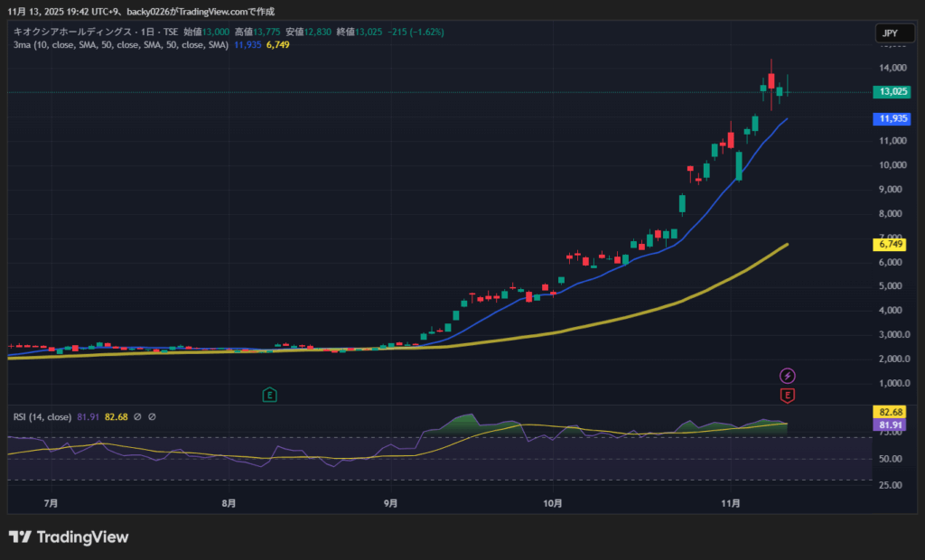Click the purple 81.91 RSI axis label

coord(892,424)
